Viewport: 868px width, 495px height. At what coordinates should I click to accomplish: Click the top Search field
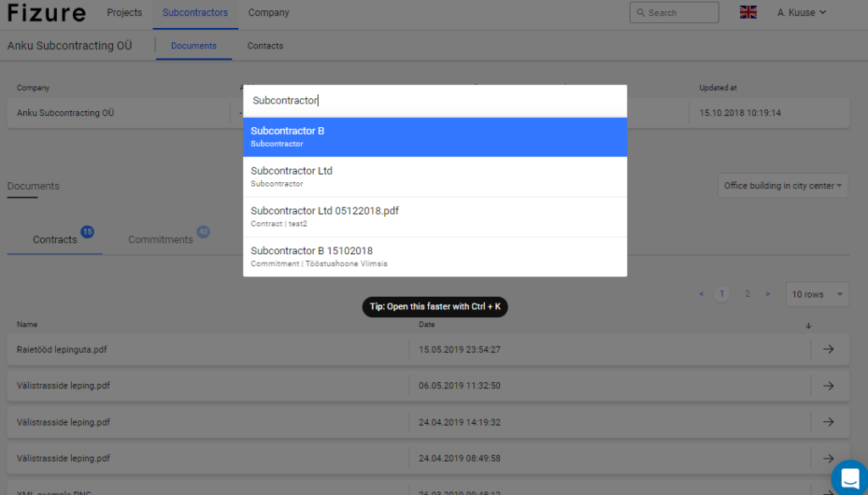[674, 12]
